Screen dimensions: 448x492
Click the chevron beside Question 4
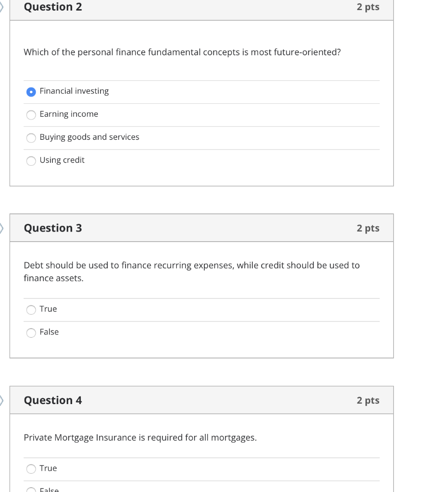2,400
